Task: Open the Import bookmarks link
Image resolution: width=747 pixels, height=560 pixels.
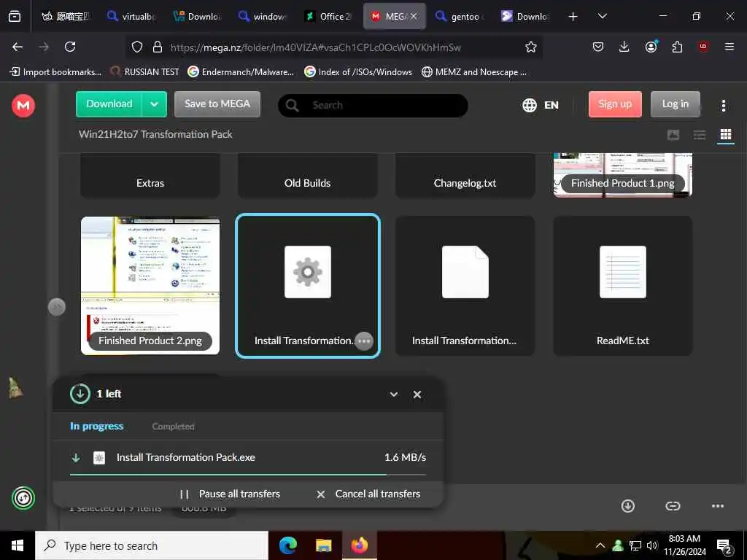Action: click(x=55, y=72)
